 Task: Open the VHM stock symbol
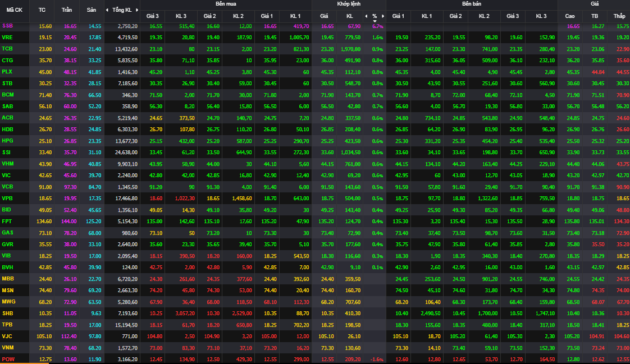tap(8, 164)
